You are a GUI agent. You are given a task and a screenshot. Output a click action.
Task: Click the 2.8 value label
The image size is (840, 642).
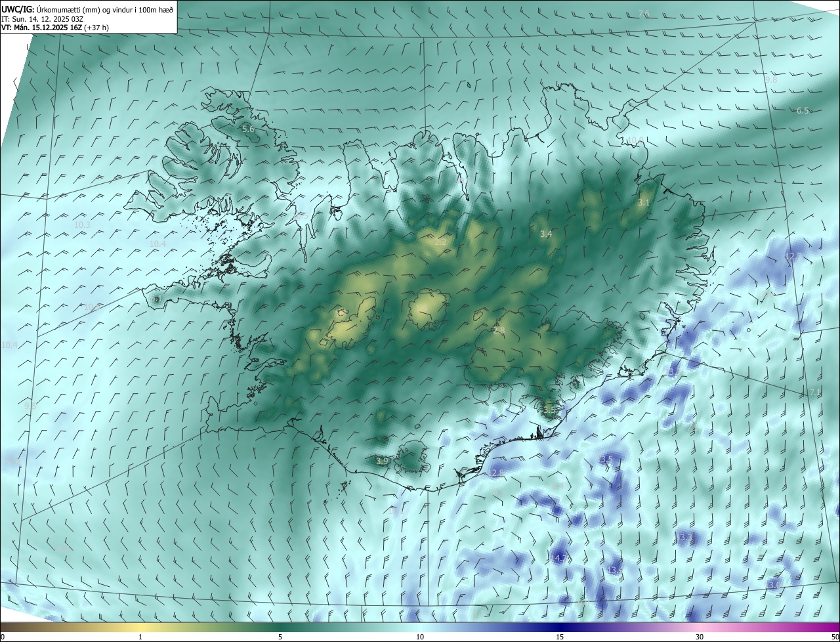(x=499, y=330)
